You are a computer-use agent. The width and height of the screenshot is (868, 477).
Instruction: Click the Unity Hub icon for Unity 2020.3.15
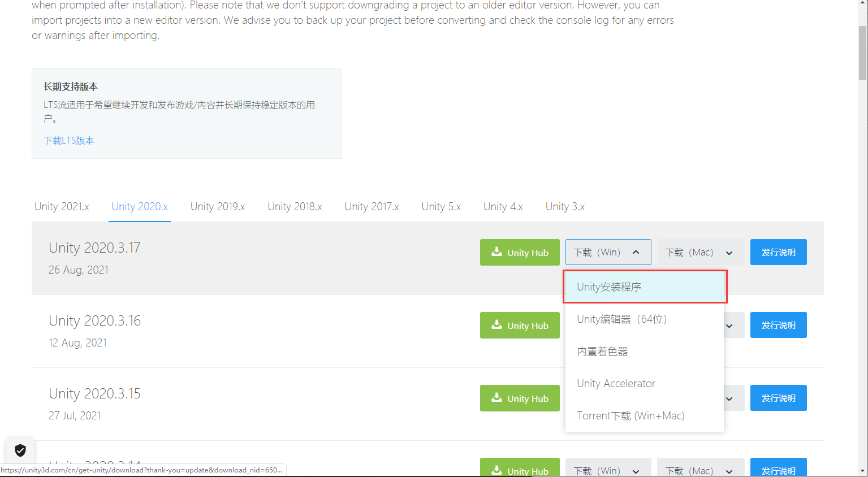pos(498,398)
